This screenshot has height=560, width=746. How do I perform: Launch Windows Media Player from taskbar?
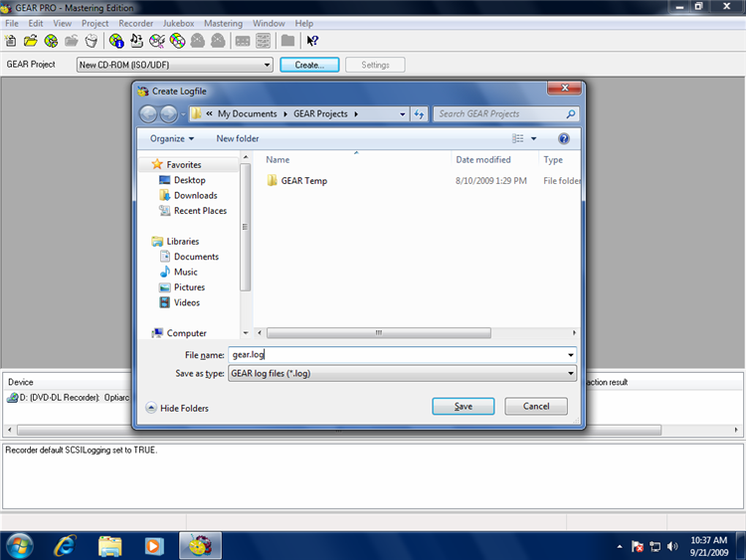153,545
